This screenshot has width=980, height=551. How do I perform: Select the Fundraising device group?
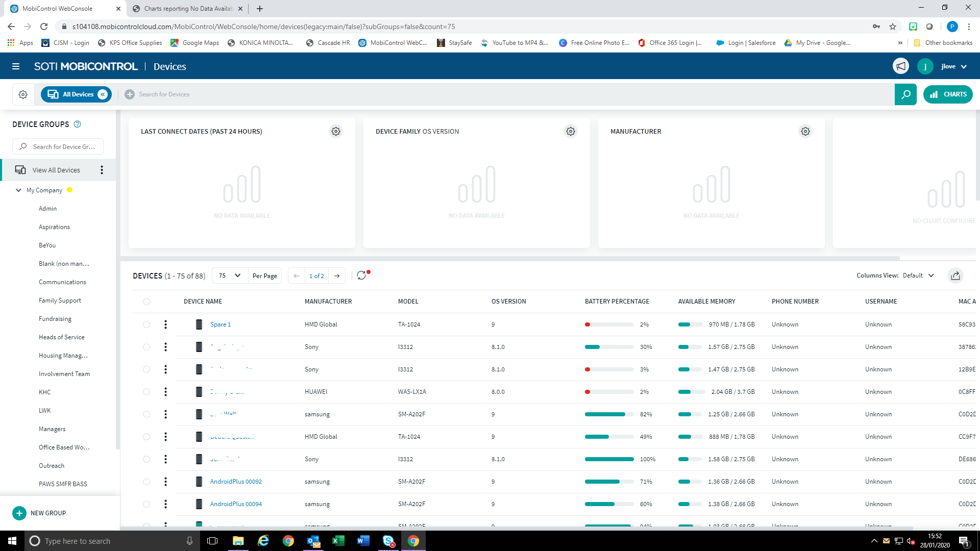coord(55,319)
